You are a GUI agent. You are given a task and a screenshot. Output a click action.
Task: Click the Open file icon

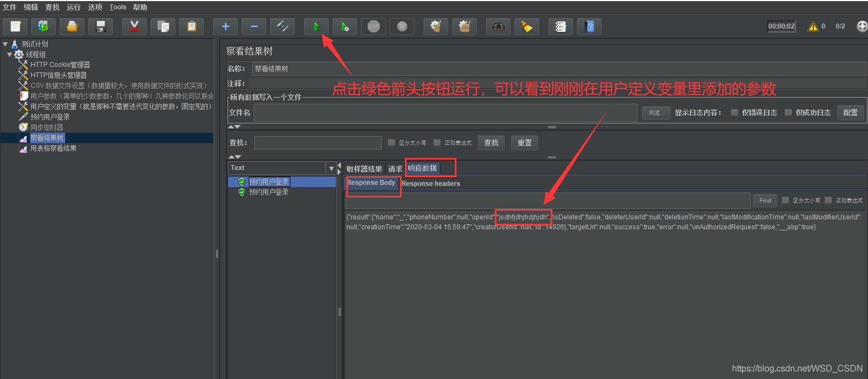tap(72, 26)
